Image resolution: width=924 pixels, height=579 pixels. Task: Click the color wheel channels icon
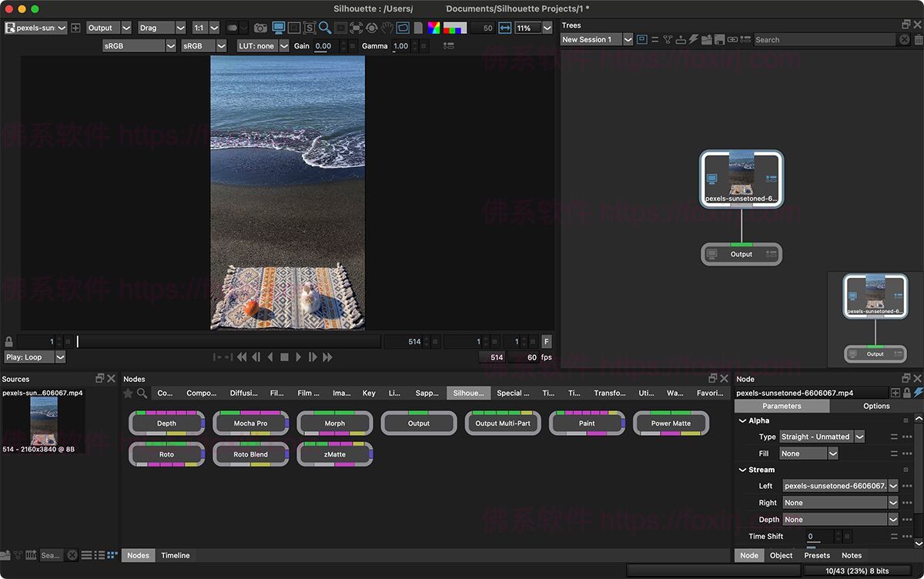pyautogui.click(x=434, y=28)
